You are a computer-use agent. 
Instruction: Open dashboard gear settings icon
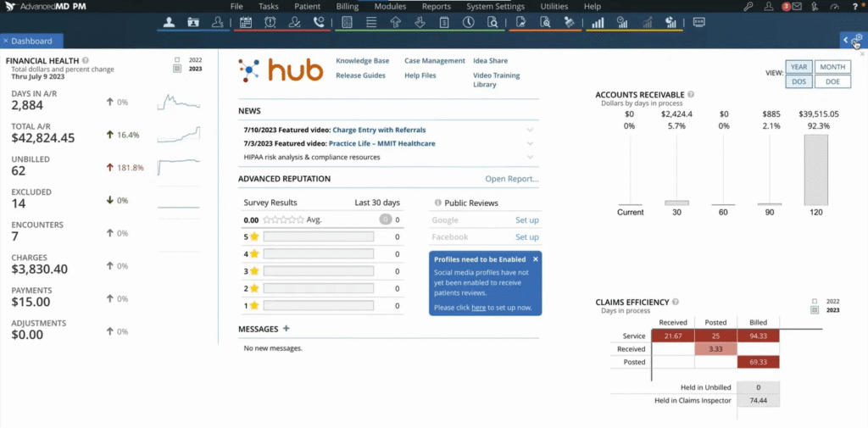[x=858, y=39]
